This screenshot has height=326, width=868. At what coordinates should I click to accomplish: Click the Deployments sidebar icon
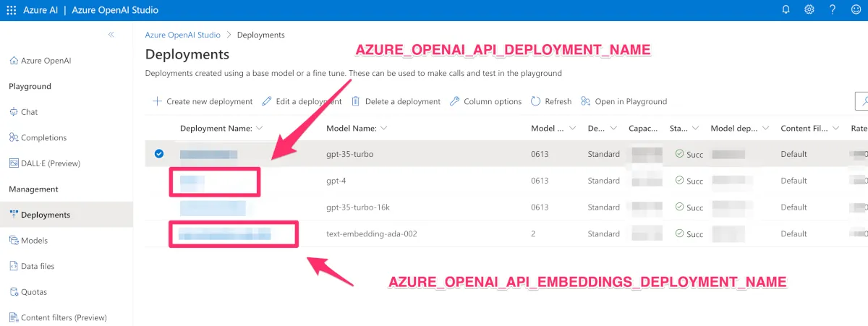[x=14, y=215]
